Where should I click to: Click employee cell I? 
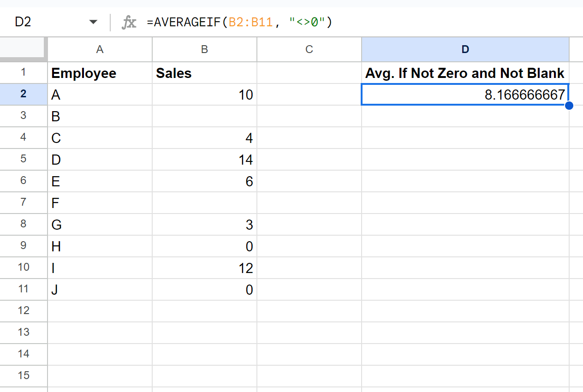[x=100, y=268]
